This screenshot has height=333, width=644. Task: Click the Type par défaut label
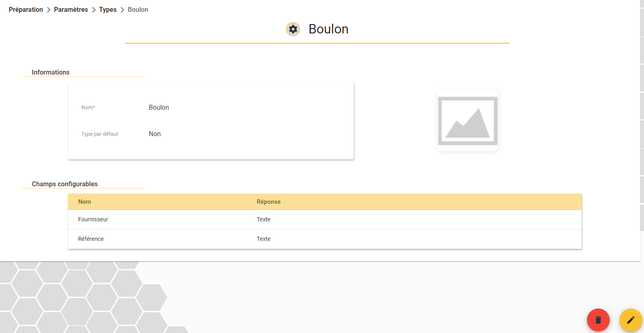(100, 134)
